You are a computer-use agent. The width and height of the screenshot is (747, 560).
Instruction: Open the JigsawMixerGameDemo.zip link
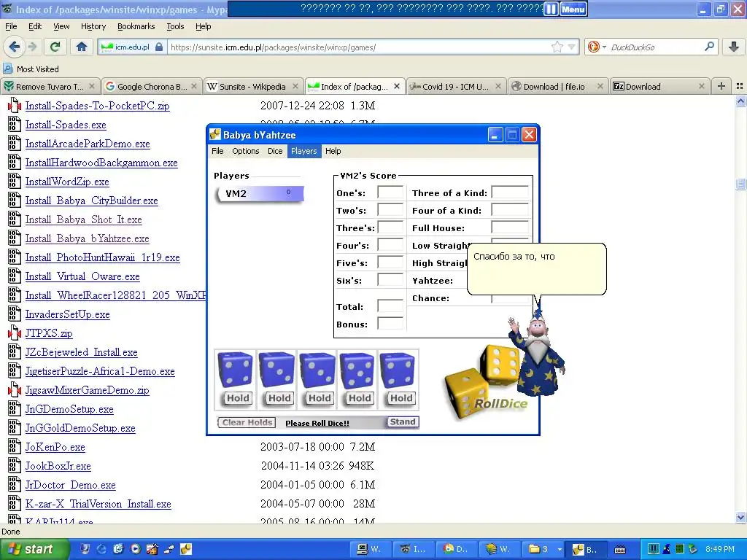click(x=88, y=391)
